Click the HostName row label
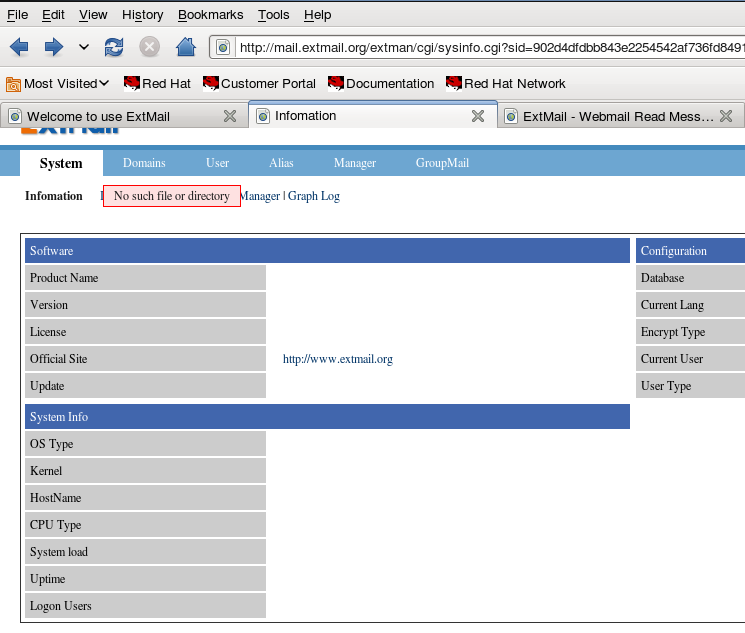This screenshot has height=633, width=745. (x=145, y=498)
